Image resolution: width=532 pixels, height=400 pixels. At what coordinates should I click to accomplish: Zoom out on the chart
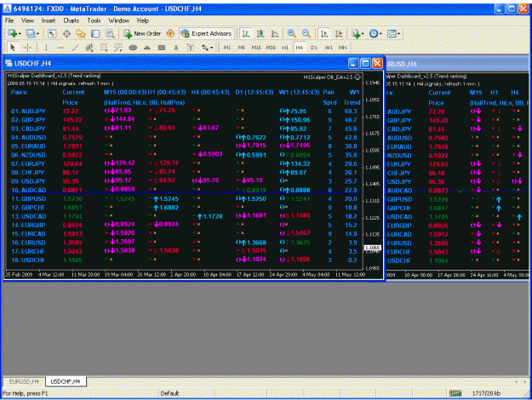click(306, 33)
